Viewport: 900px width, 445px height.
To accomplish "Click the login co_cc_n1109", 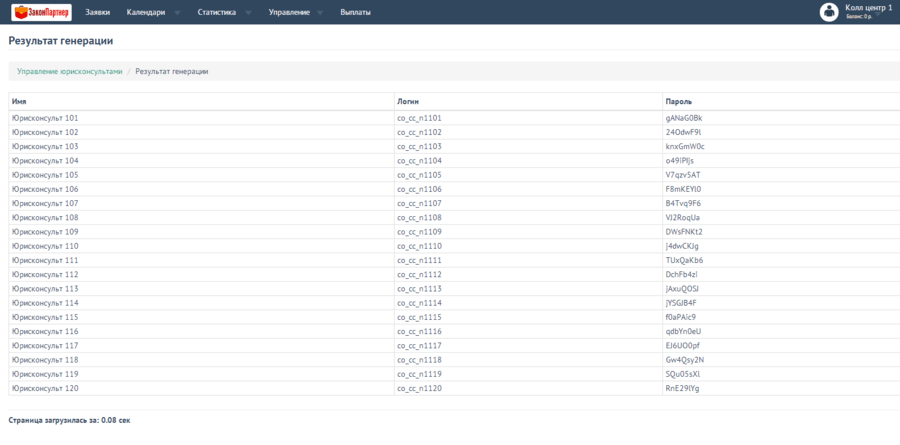I will [419, 232].
